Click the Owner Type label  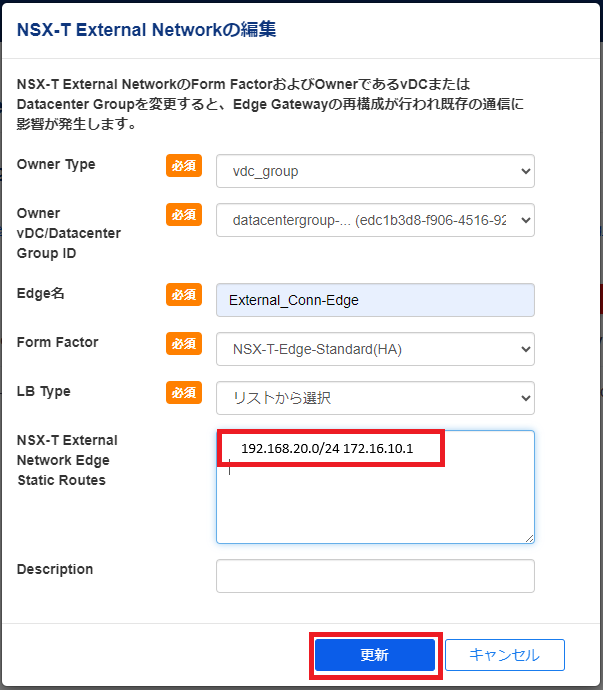click(56, 165)
